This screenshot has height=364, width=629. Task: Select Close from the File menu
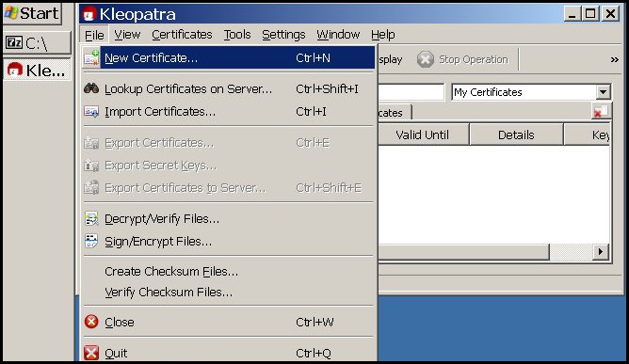coord(228,322)
